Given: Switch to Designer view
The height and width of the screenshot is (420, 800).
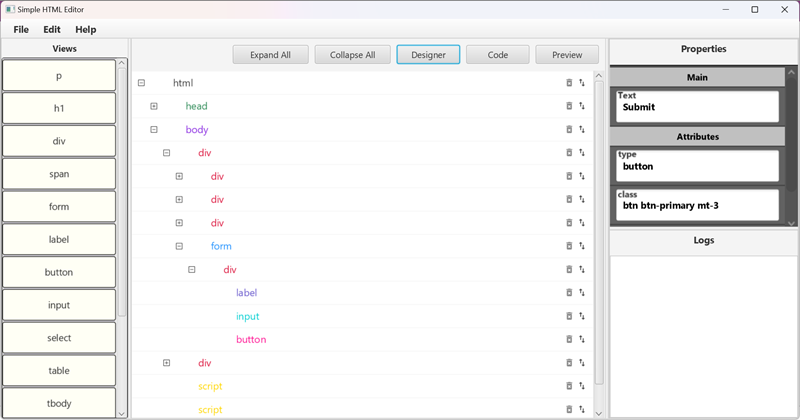Looking at the screenshot, I should (x=428, y=55).
